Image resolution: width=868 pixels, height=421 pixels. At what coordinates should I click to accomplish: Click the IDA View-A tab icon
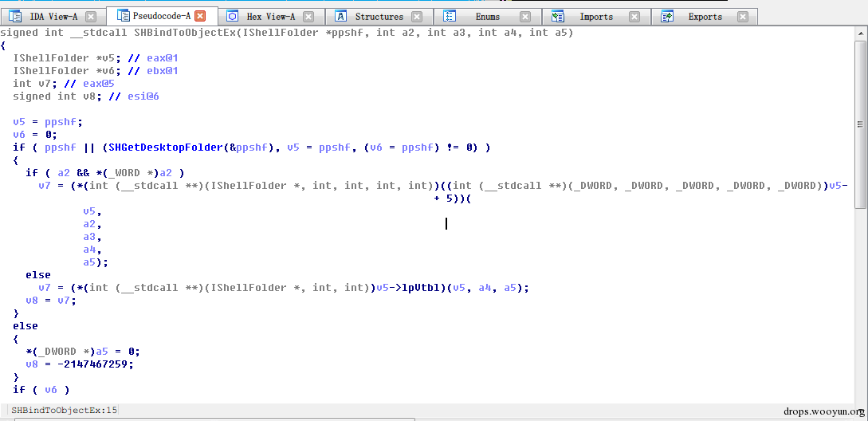tap(15, 17)
